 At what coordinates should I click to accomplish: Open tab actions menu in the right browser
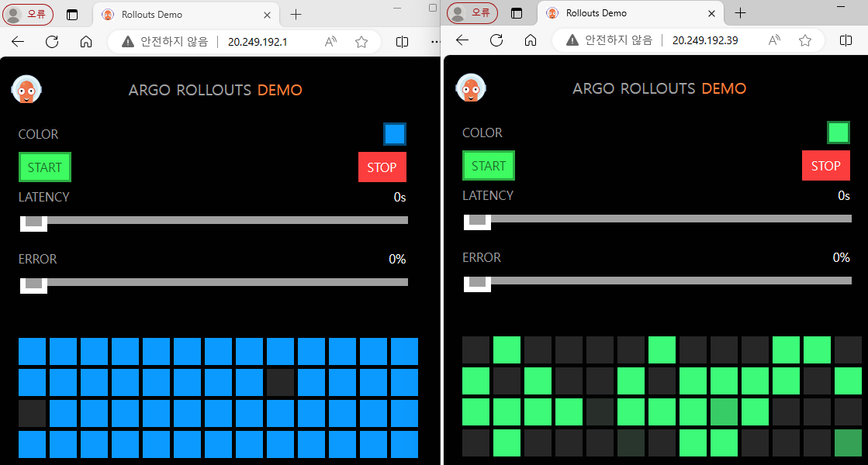(517, 13)
